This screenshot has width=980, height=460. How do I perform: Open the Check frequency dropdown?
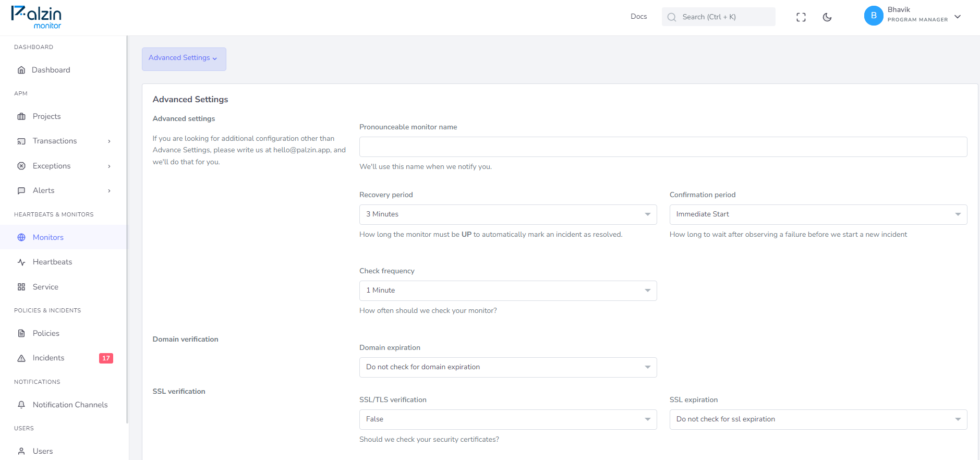pyautogui.click(x=508, y=290)
